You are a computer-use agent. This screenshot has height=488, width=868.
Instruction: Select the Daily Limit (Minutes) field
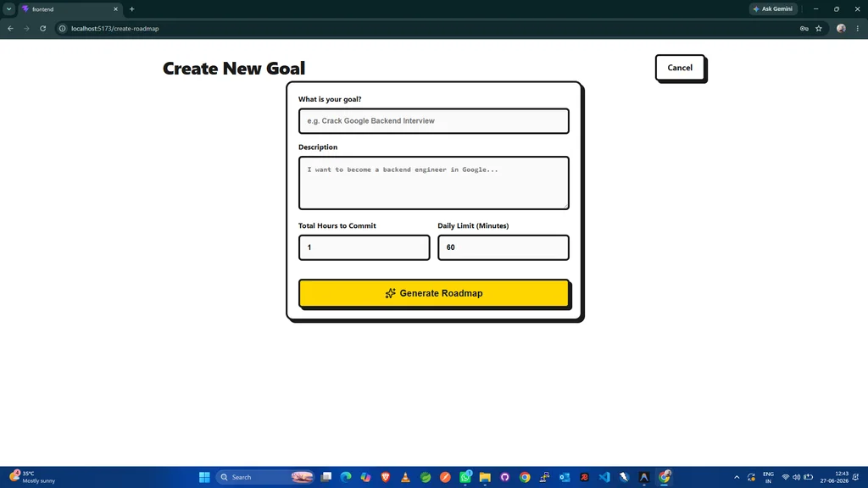[504, 247]
